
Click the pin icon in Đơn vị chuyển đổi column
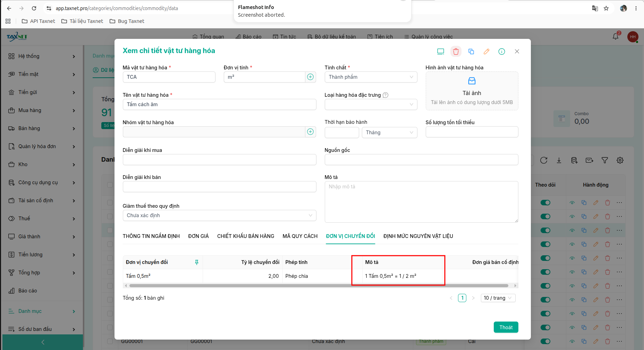click(x=197, y=262)
